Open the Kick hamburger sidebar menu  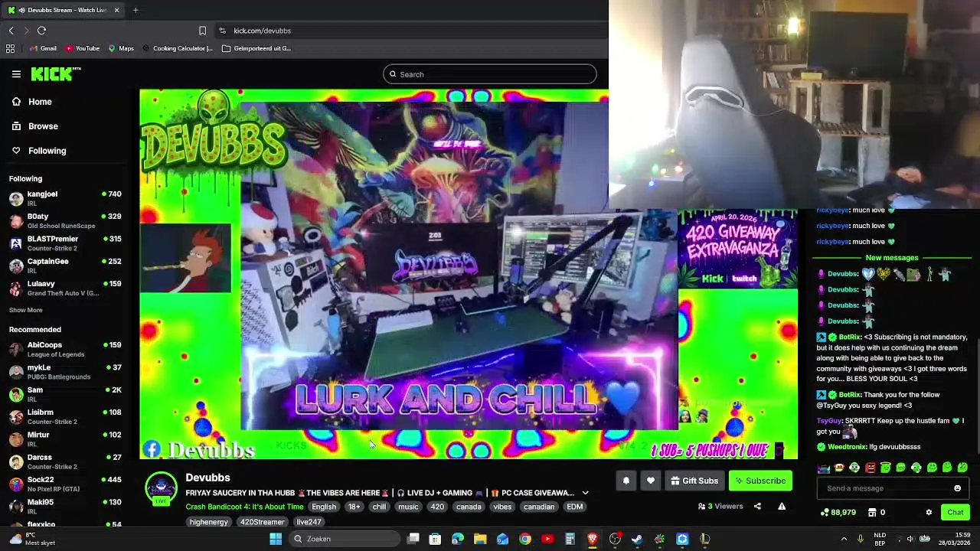click(x=16, y=74)
